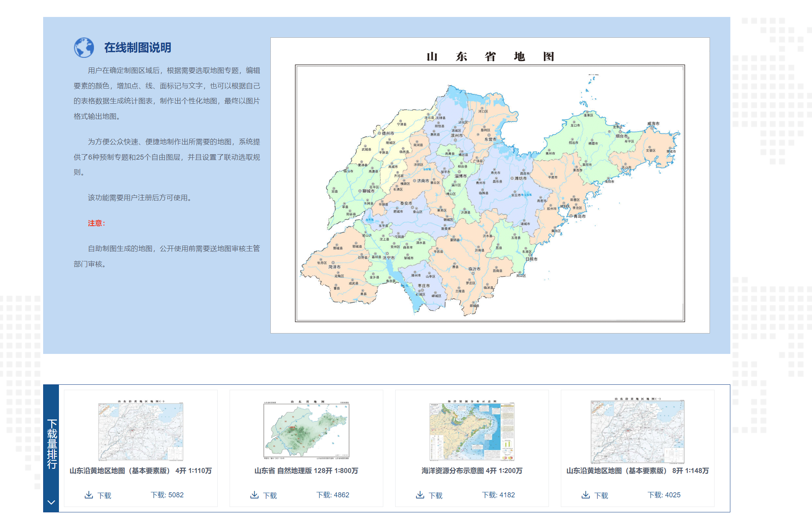
Task: Click the globe icon beside 在线制图说明
Action: pyautogui.click(x=84, y=48)
